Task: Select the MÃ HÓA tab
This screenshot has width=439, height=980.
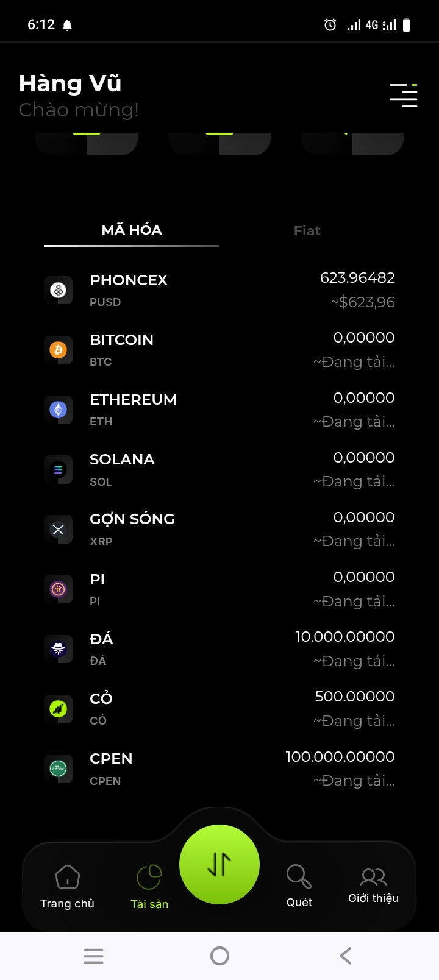Action: (x=132, y=230)
